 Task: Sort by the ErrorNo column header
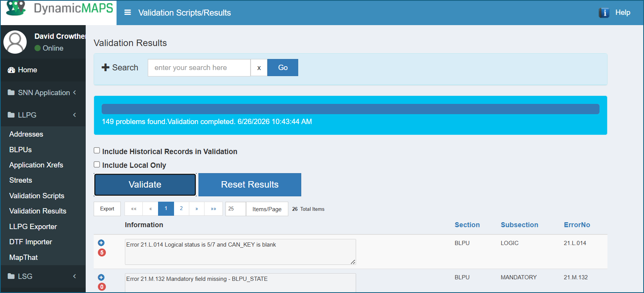point(577,225)
